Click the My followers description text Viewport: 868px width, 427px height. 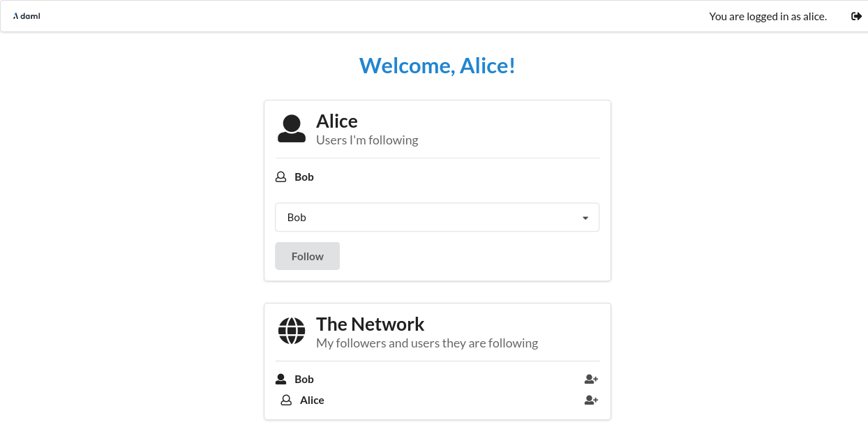click(427, 343)
